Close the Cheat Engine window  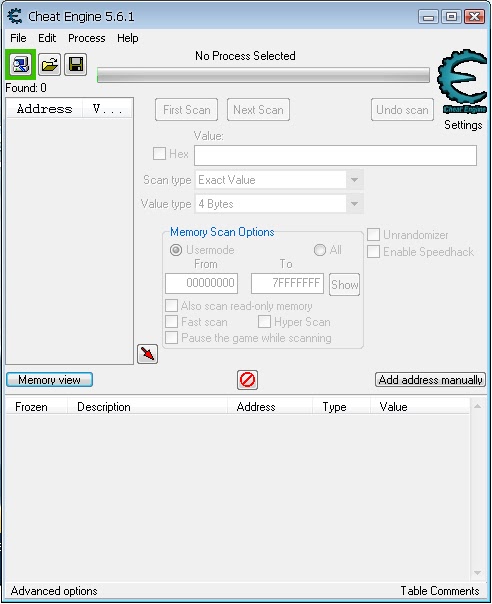(474, 17)
